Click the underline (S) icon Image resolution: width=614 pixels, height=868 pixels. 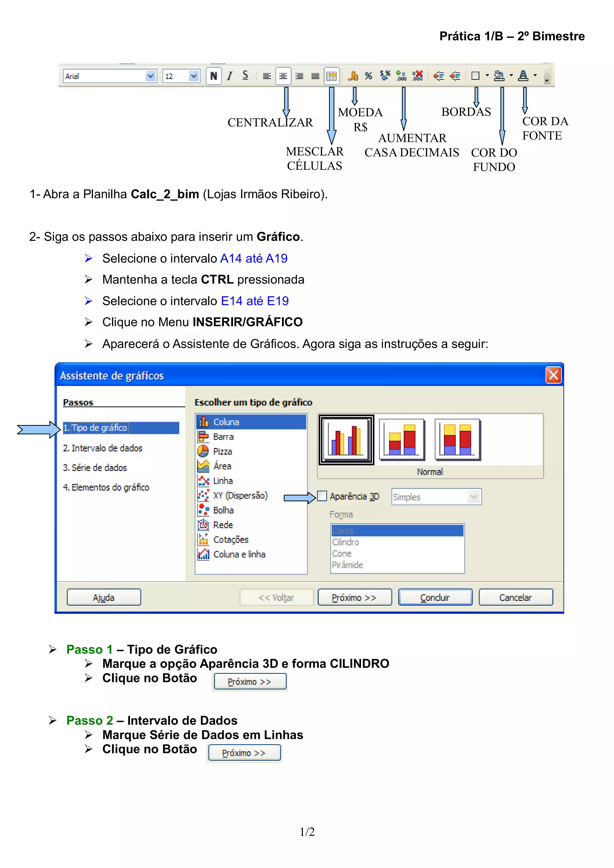[x=245, y=75]
